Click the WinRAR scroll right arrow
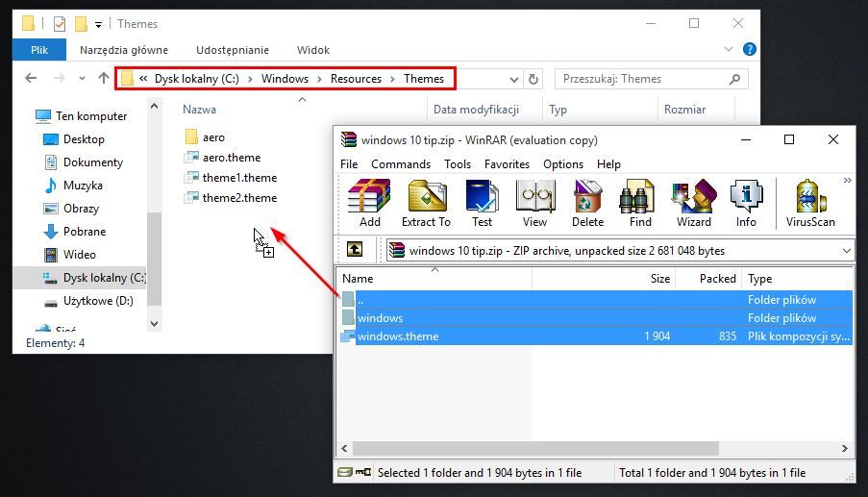 [x=845, y=448]
